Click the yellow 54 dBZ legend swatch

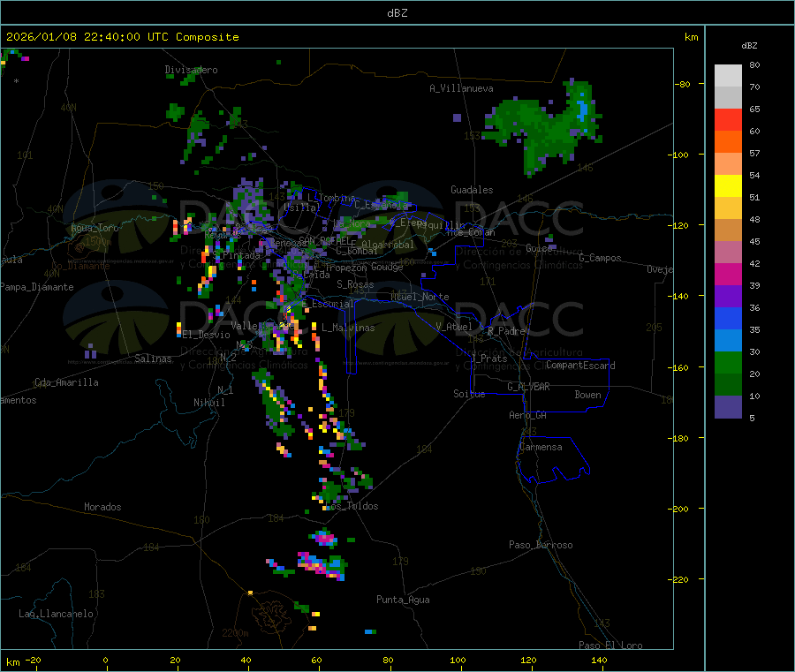(728, 186)
